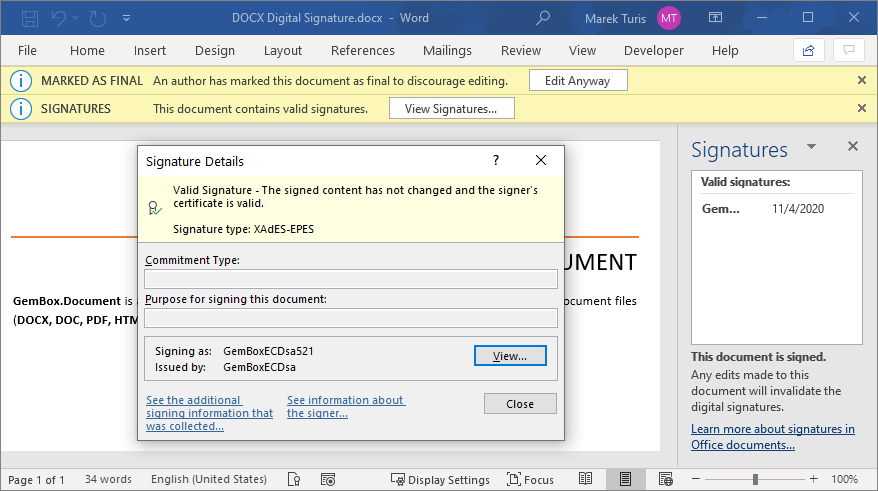Click the Commitment Type field
This screenshot has height=491, width=878.
350,279
